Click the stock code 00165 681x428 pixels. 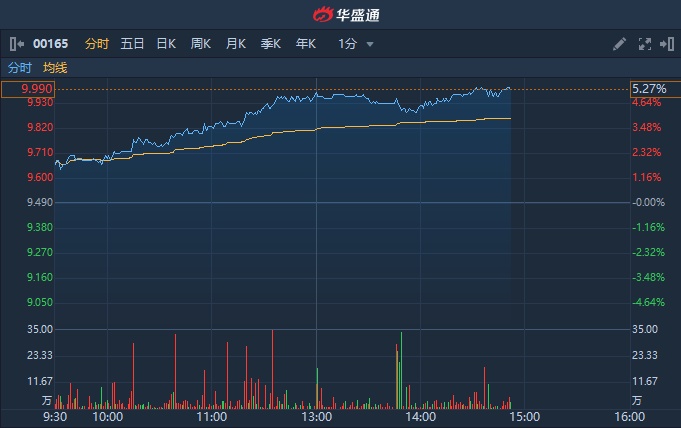coord(50,44)
